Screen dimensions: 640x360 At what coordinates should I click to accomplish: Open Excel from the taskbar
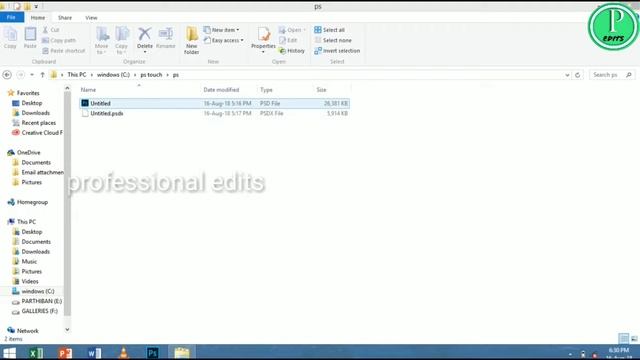(36, 353)
